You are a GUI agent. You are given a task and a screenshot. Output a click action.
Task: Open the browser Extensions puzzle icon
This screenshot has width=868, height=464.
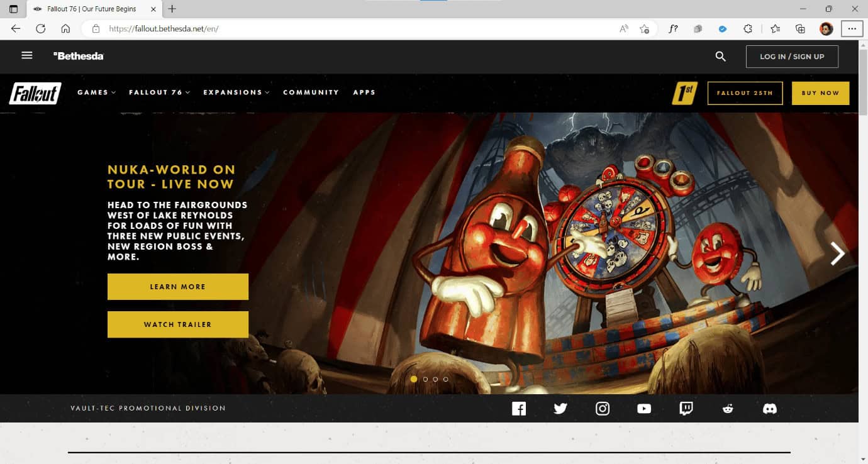(x=748, y=28)
